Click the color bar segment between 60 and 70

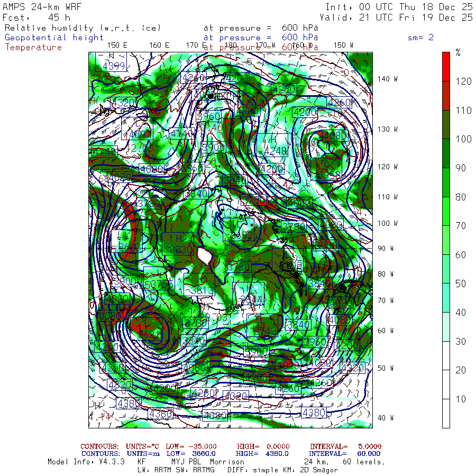click(x=446, y=240)
